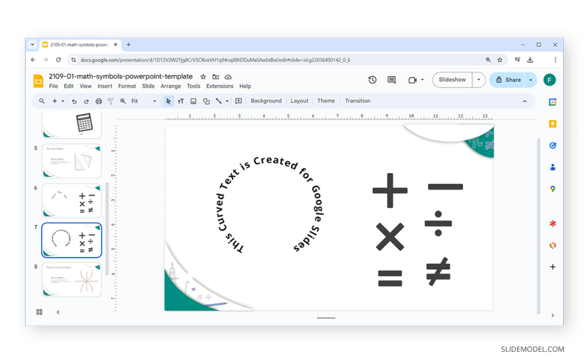Open the File menu

53,86
